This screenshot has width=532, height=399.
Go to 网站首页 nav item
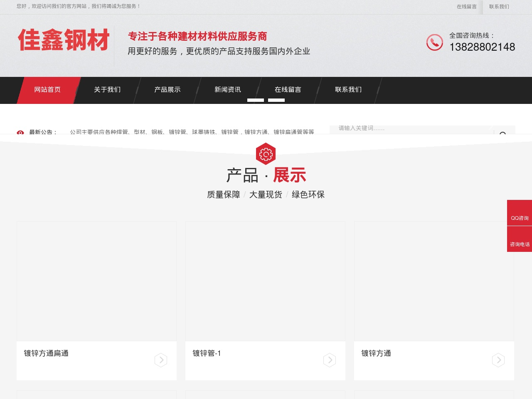tap(47, 90)
